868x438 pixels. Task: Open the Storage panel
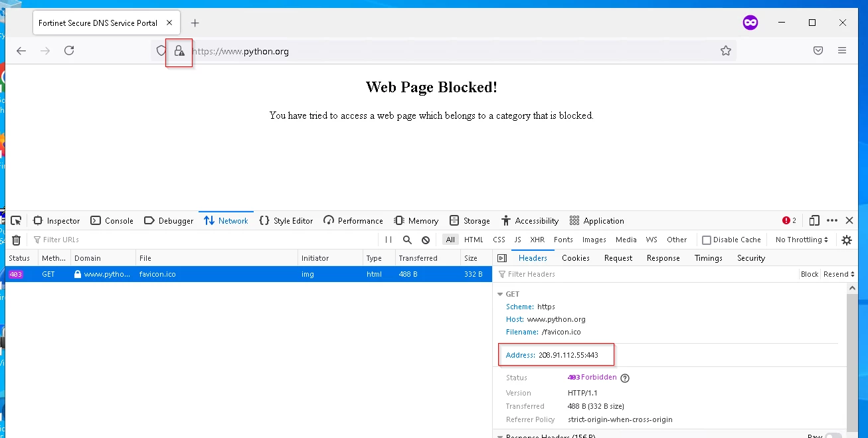[x=470, y=221]
